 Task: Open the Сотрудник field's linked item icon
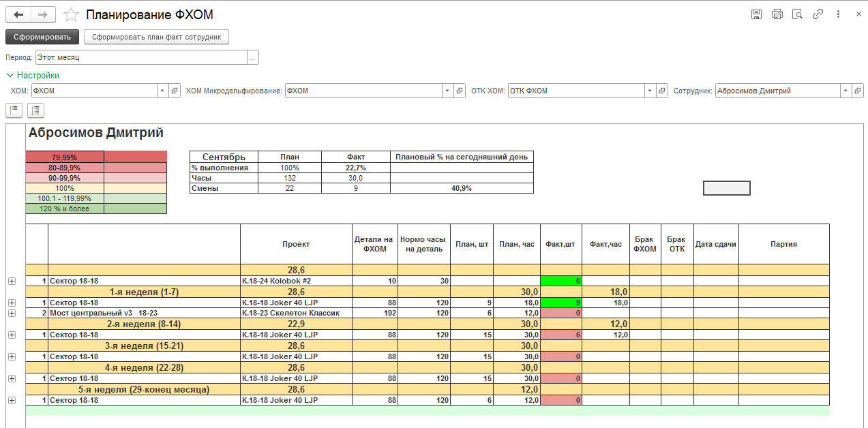click(x=858, y=91)
